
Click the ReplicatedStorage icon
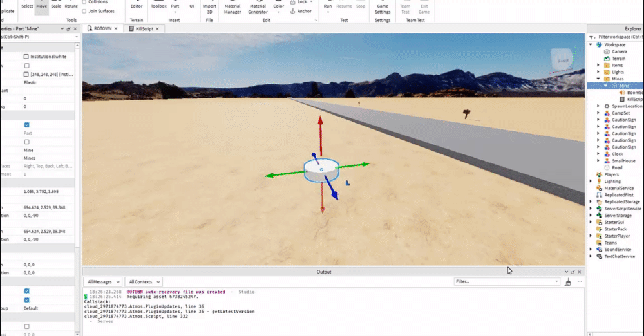click(x=599, y=201)
